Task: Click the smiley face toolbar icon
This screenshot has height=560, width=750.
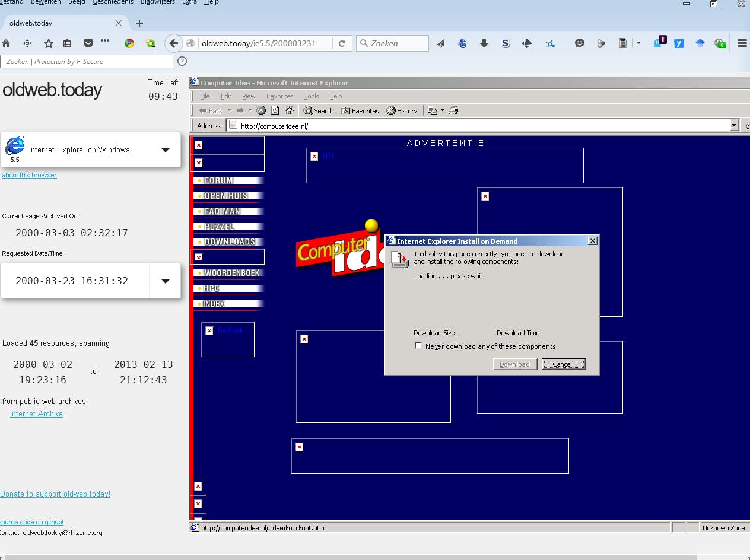Action: [580, 43]
